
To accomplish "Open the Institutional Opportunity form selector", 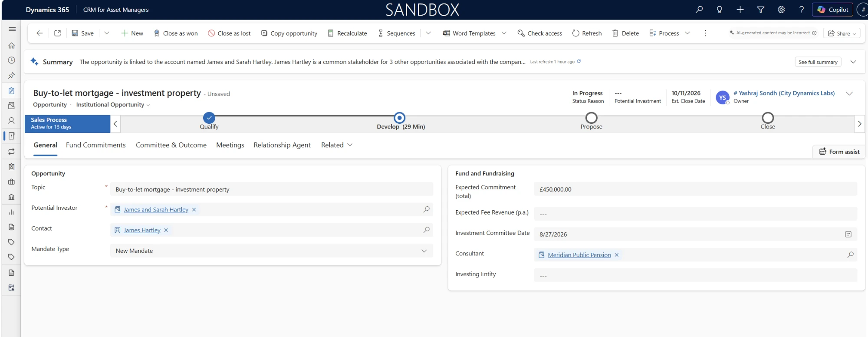I will click(113, 105).
